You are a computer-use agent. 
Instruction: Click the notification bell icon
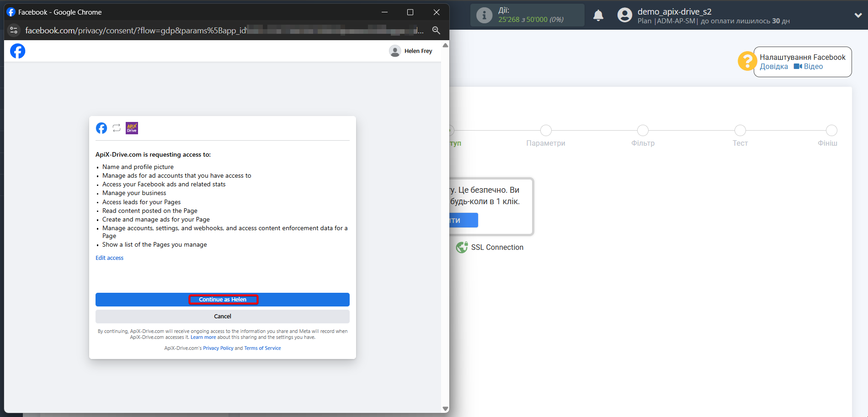pyautogui.click(x=598, y=16)
